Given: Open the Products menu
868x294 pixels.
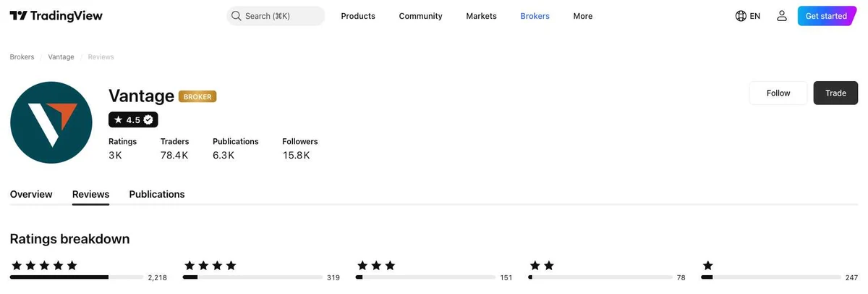Looking at the screenshot, I should coord(358,16).
